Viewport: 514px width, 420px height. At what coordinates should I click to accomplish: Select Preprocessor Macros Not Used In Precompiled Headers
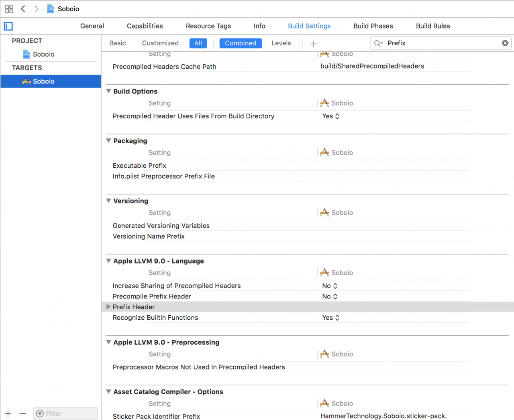point(199,367)
